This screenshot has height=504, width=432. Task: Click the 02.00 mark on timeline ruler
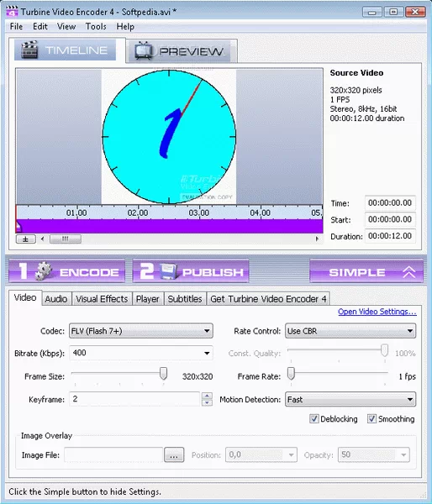point(138,213)
